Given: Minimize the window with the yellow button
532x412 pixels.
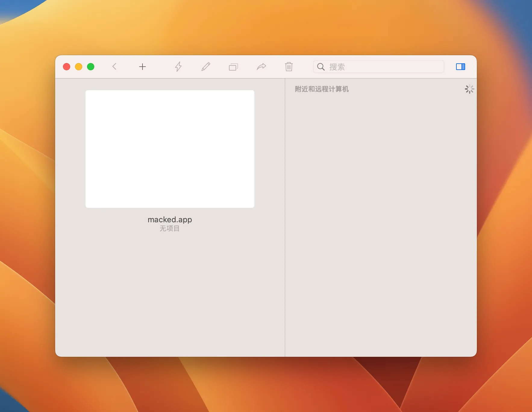Looking at the screenshot, I should point(79,67).
